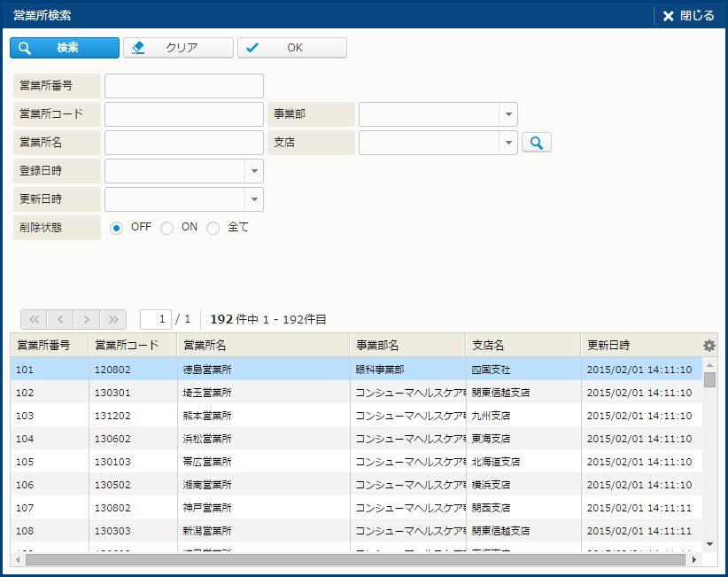
Task: Click the horizontal scrollbar of the grid
Action: [354, 560]
